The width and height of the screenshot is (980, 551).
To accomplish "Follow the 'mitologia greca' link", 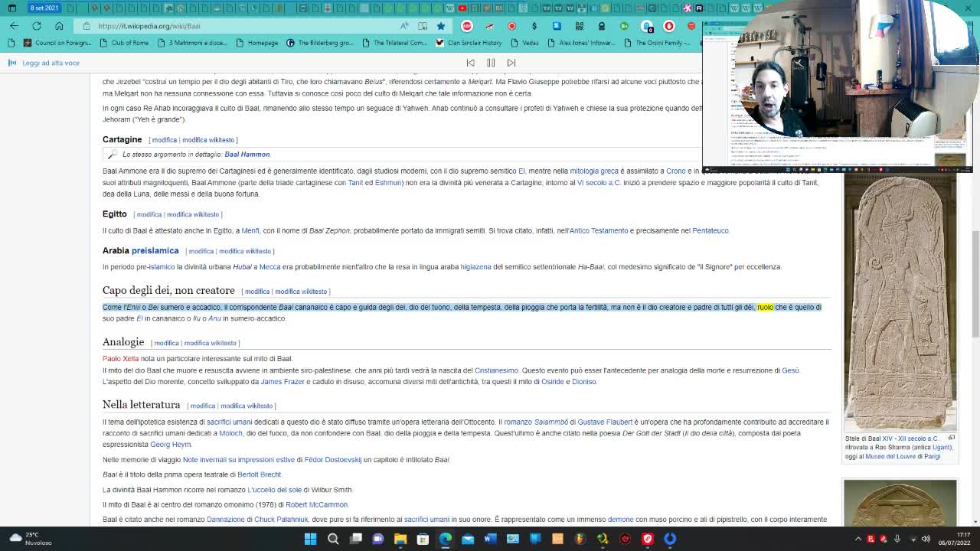I will tap(594, 171).
